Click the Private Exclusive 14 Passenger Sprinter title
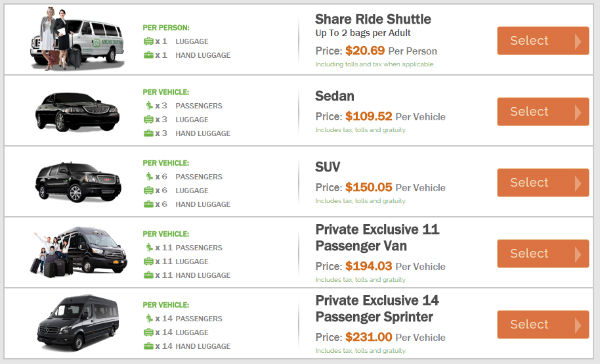Image resolution: width=600 pixels, height=364 pixels. click(x=377, y=309)
